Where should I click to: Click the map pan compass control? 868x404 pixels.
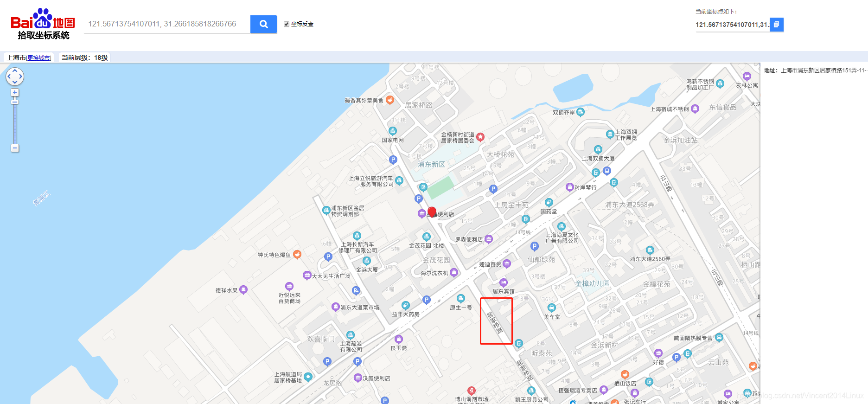(15, 76)
